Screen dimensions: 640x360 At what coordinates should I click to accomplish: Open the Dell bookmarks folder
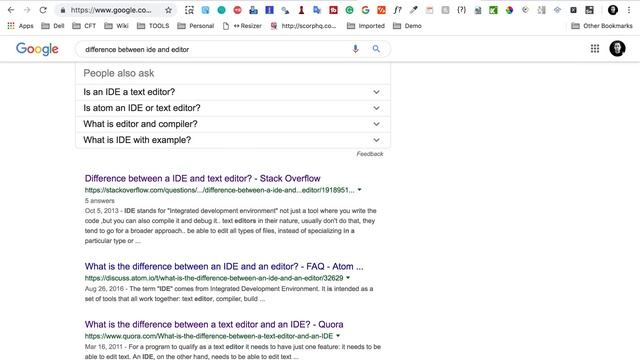tap(53, 26)
